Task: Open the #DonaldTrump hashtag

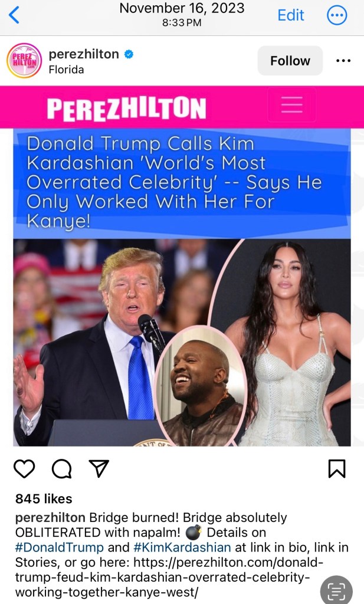Action: tap(60, 547)
